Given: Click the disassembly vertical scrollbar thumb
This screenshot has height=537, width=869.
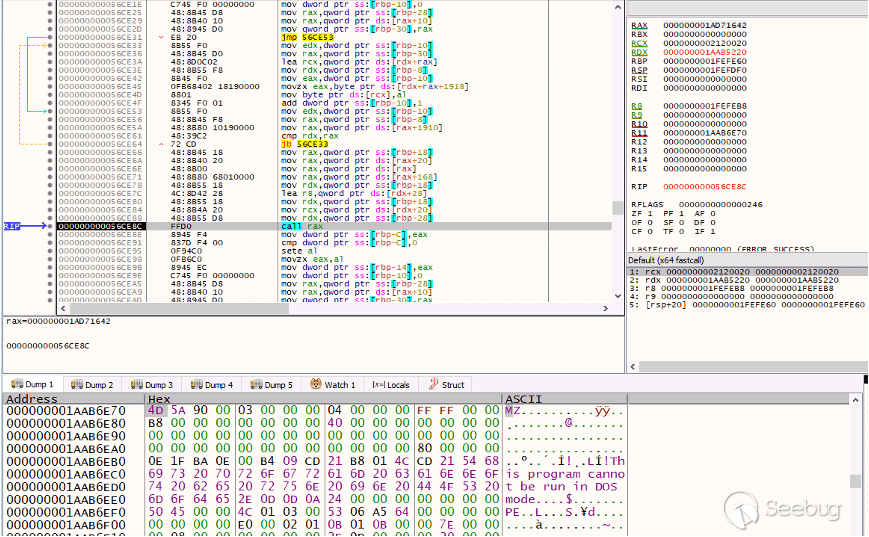Looking at the screenshot, I should point(617,208).
